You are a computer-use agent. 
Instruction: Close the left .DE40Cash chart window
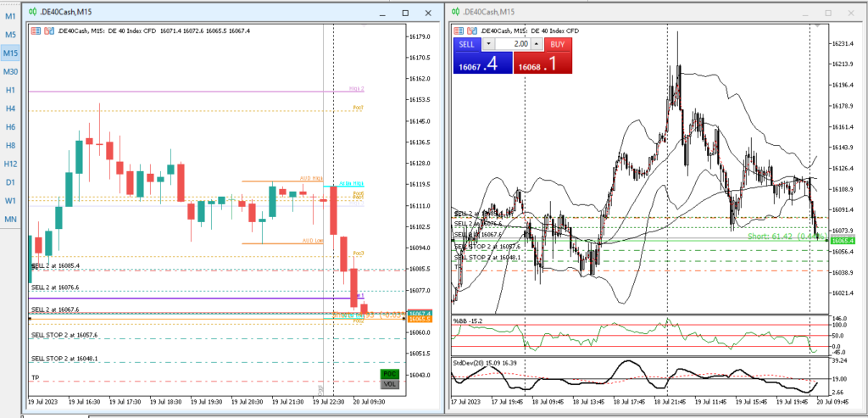click(428, 12)
